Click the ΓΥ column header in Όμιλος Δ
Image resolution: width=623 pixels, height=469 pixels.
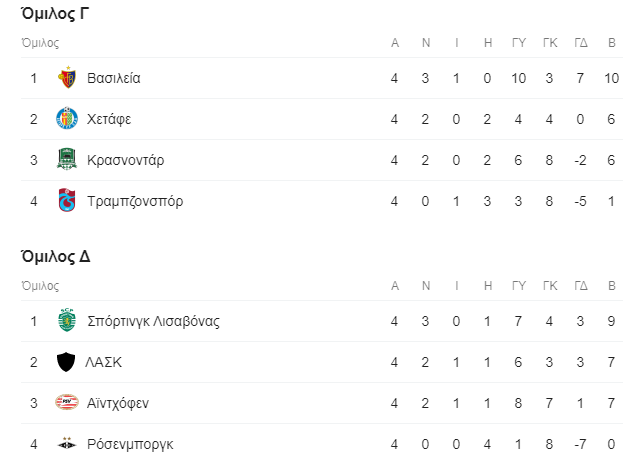point(519,285)
